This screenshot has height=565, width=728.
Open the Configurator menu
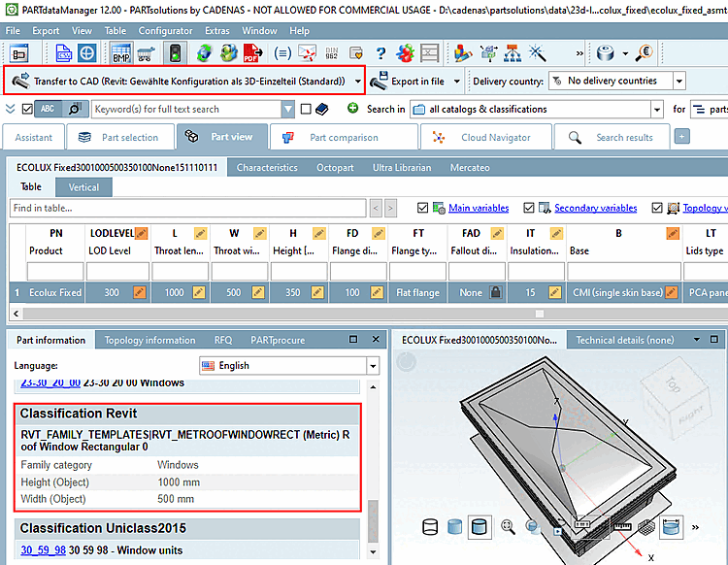165,31
